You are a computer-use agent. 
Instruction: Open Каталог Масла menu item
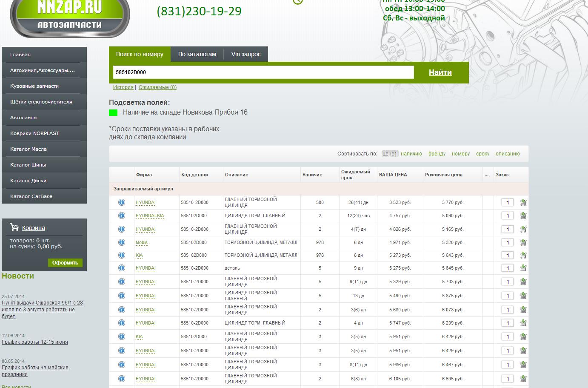pyautogui.click(x=44, y=149)
